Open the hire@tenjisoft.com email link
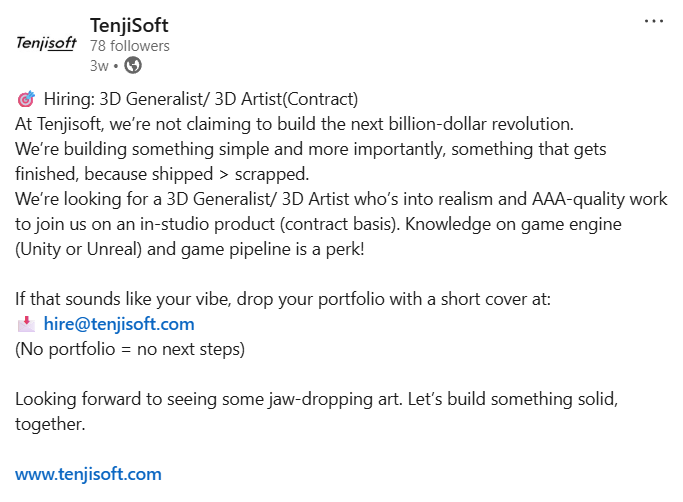Image resolution: width=683 pixels, height=502 pixels. 119,324
